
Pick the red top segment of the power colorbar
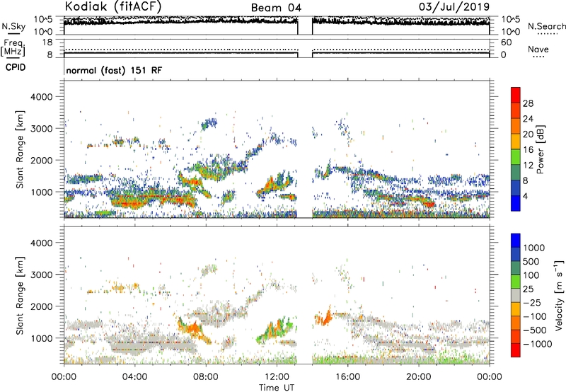point(516,95)
